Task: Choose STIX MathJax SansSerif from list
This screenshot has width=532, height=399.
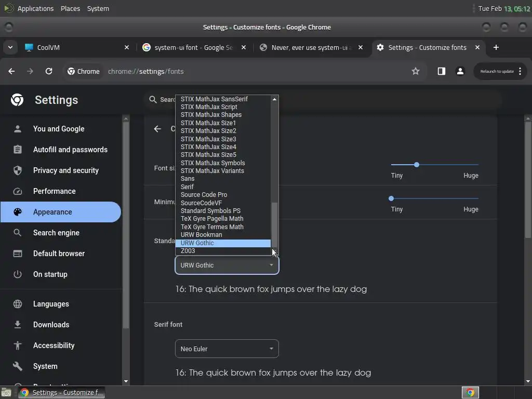Action: [x=223, y=99]
